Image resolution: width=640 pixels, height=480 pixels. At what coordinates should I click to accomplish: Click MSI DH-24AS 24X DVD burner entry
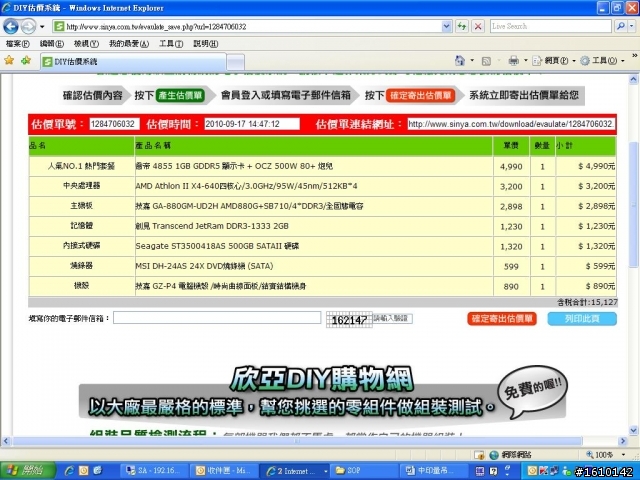(x=204, y=266)
